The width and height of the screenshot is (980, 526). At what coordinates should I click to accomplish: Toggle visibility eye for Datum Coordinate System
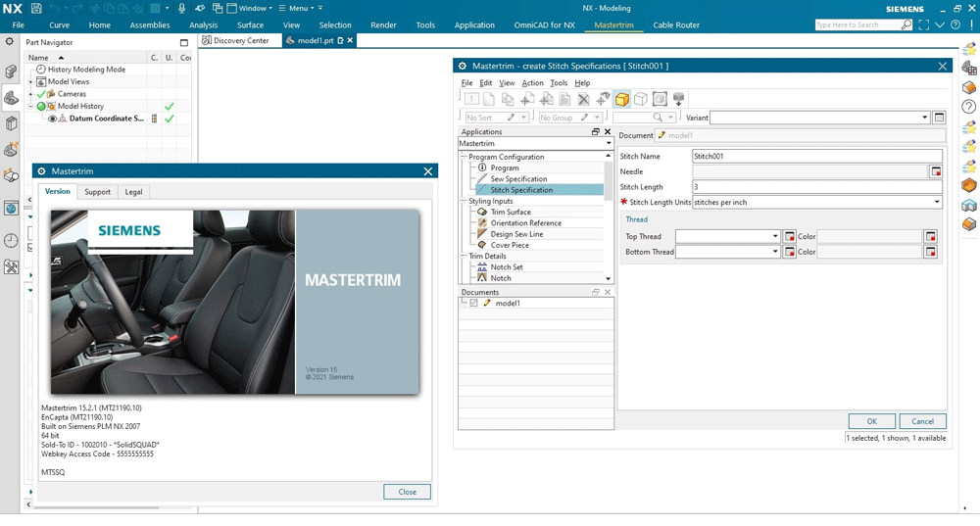[53, 119]
